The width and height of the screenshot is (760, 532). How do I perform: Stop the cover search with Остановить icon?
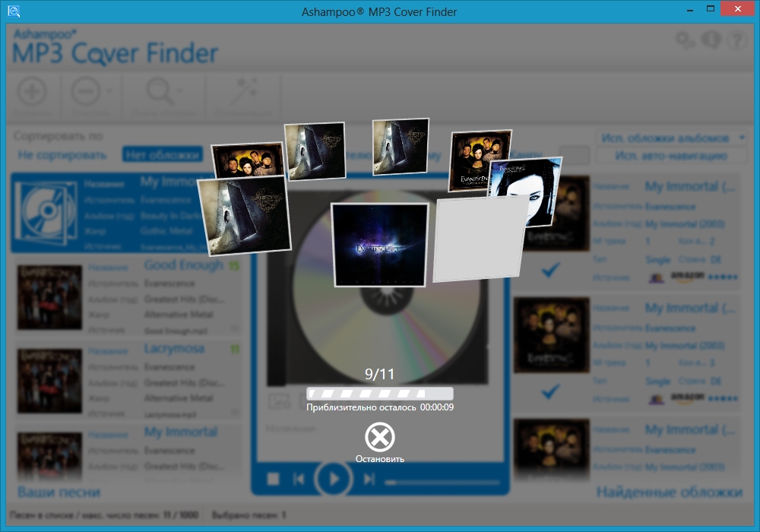[x=379, y=436]
